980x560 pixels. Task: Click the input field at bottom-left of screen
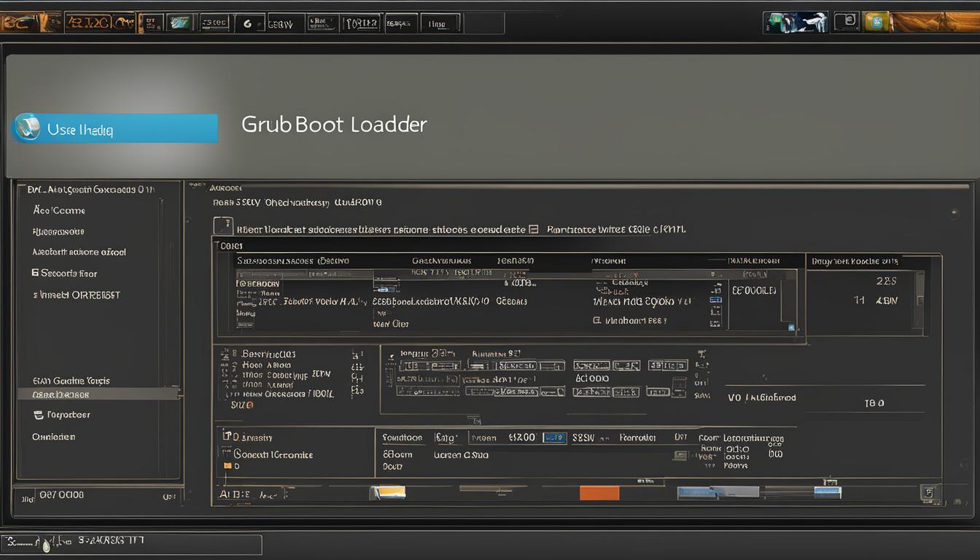[x=131, y=543]
